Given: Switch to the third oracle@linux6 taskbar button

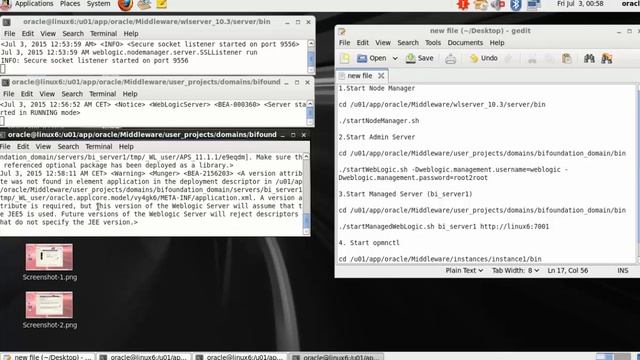Looking at the screenshot, I should (336, 357).
